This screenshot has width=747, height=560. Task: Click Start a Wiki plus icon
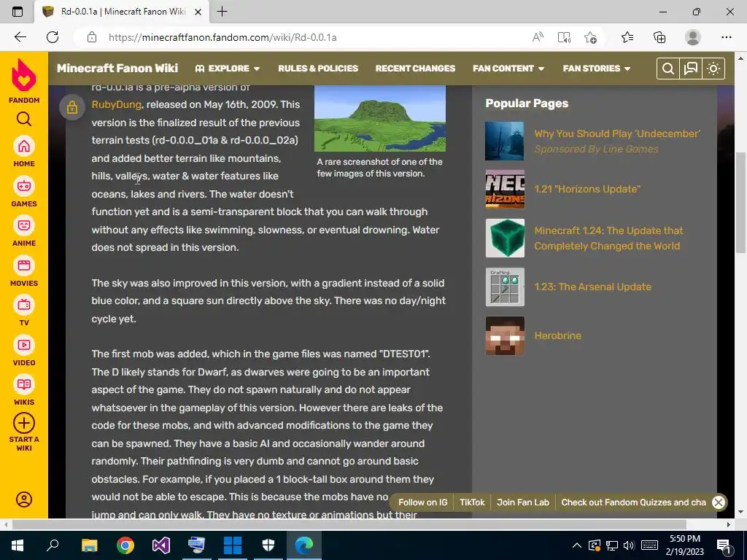(x=24, y=423)
